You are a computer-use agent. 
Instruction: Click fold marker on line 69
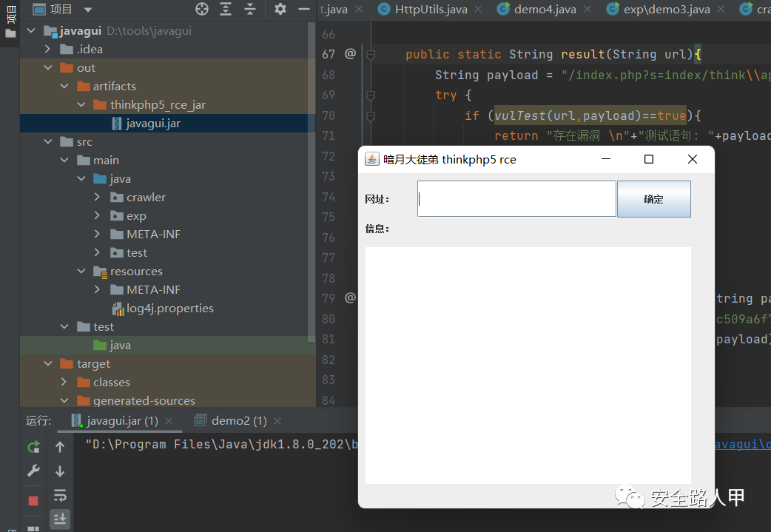click(x=371, y=95)
